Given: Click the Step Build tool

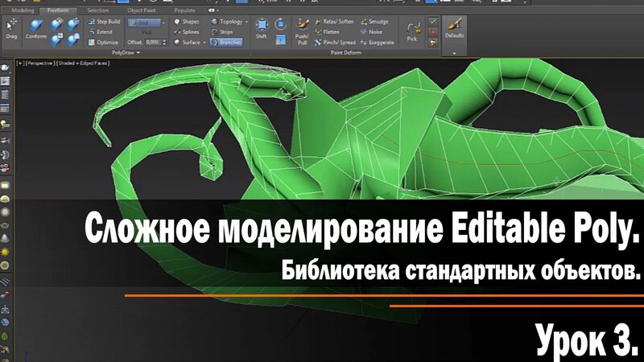Looking at the screenshot, I should pos(104,22).
